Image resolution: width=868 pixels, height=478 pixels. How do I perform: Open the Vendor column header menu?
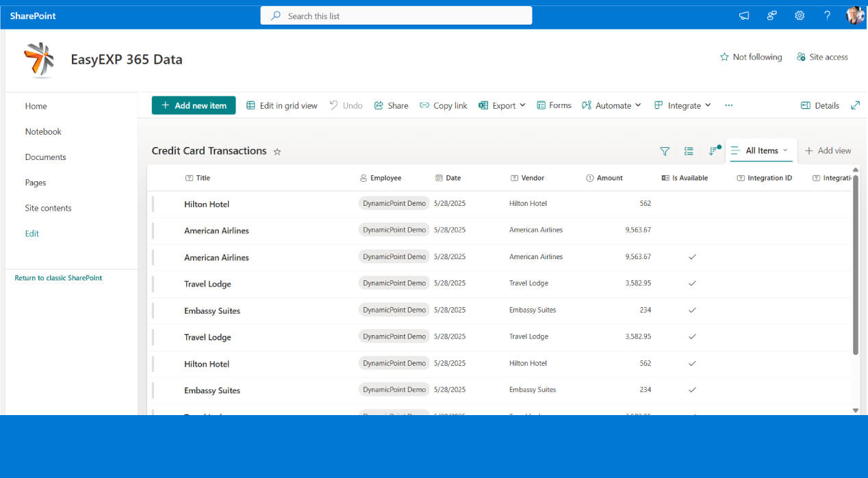(527, 178)
